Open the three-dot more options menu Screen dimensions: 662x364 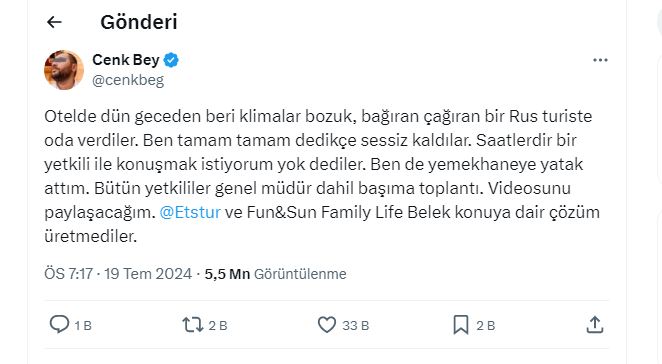click(x=600, y=60)
